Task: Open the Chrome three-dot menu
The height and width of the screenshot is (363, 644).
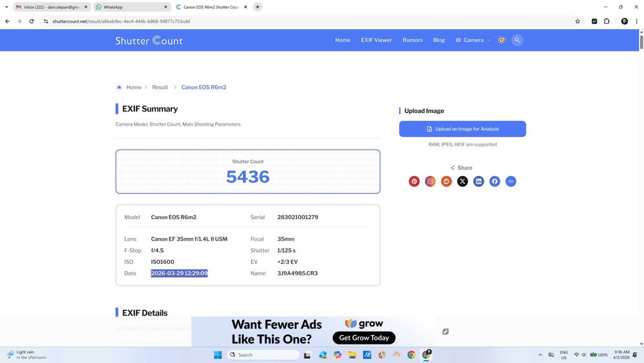Action: (x=637, y=21)
